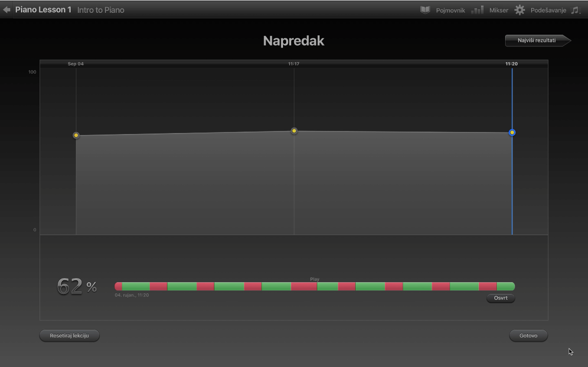Open the Podešavanje gear icon
Screen dimensions: 588x367
pyautogui.click(x=519, y=10)
